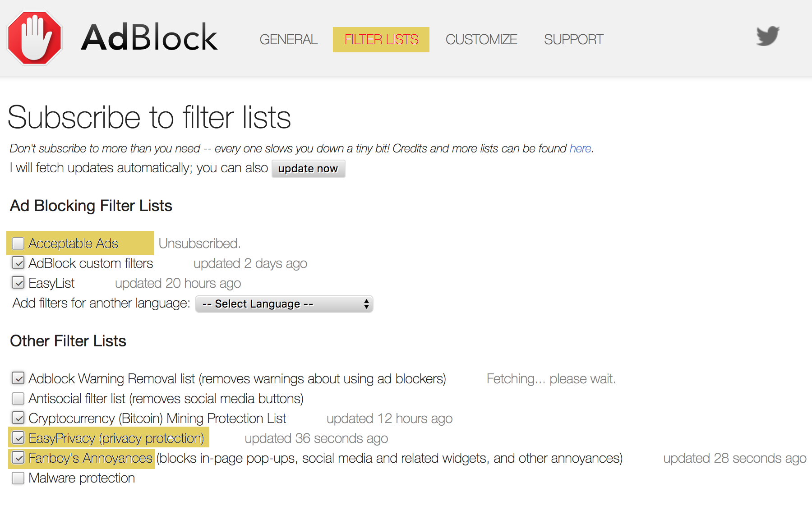
Task: Follow the 'here' credits link
Action: (x=580, y=148)
